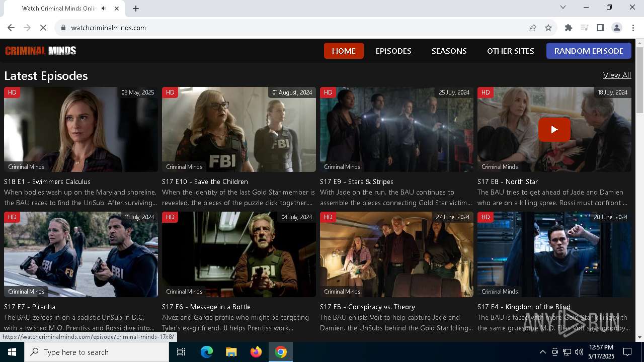The height and width of the screenshot is (362, 644).
Task: Click the Latest Episodes heading
Action: tap(46, 75)
